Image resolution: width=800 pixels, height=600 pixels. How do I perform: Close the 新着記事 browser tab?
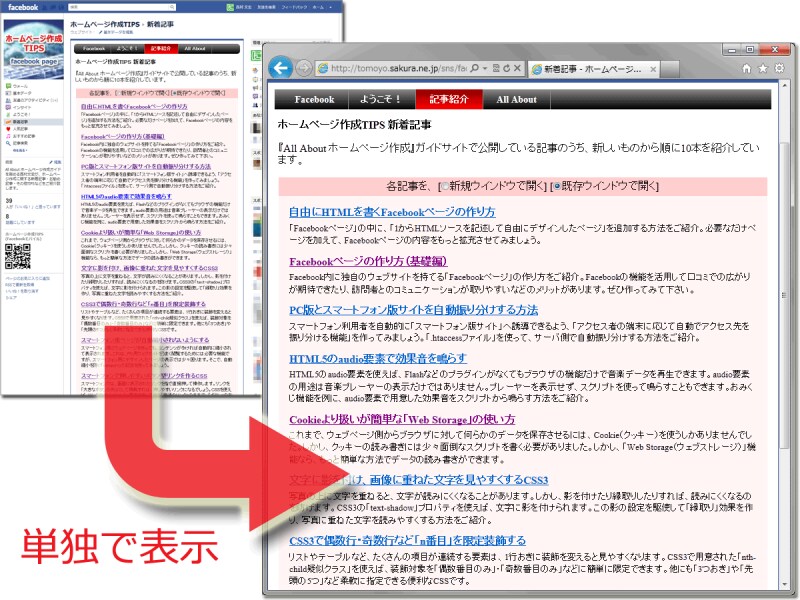tap(653, 69)
